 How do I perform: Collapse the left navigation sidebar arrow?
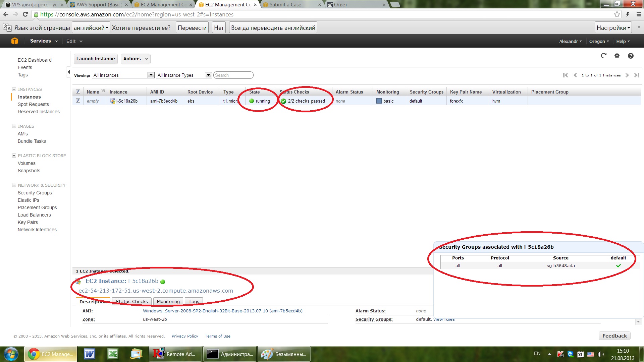68,72
